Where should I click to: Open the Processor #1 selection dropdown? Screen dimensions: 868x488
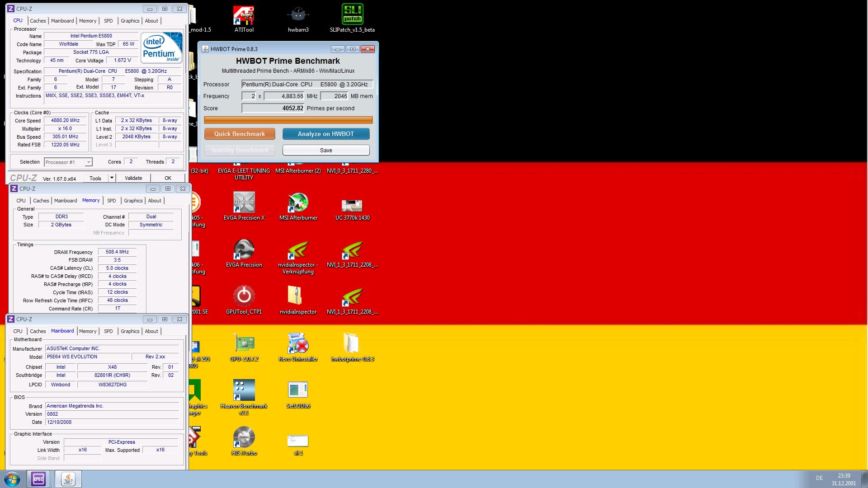(x=68, y=162)
